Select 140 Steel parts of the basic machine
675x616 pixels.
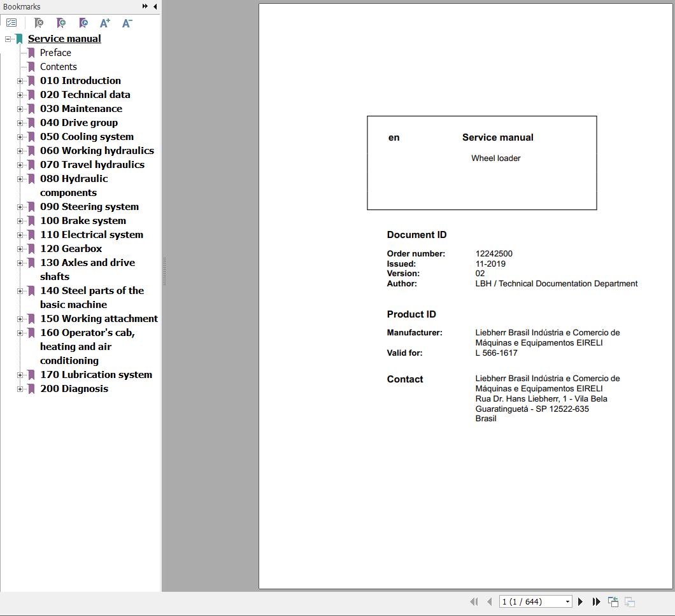pos(92,297)
